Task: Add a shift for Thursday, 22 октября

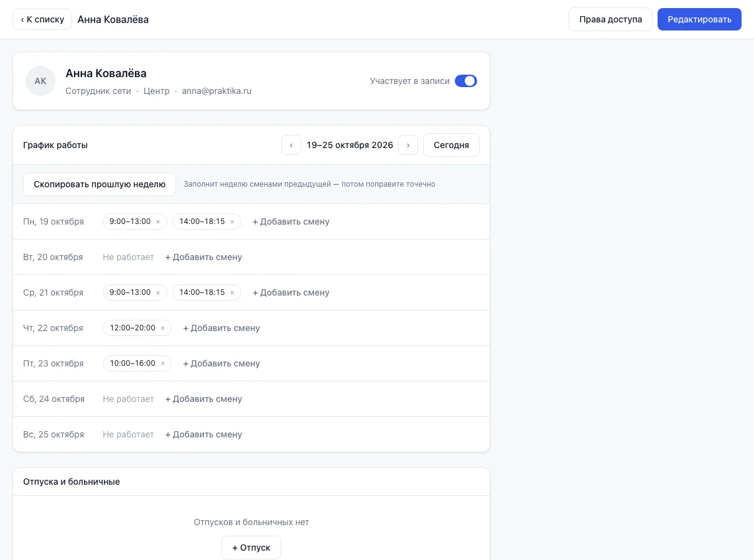Action: (x=221, y=328)
